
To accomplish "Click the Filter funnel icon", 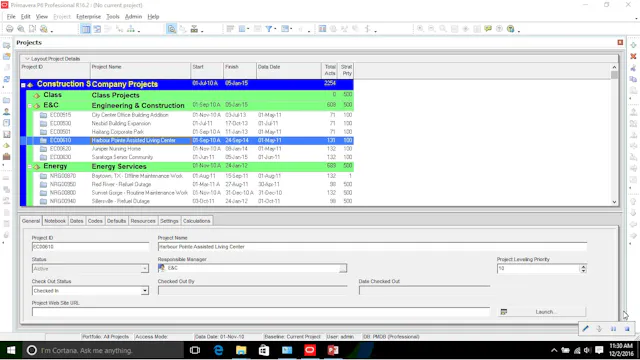I will coord(269,29).
